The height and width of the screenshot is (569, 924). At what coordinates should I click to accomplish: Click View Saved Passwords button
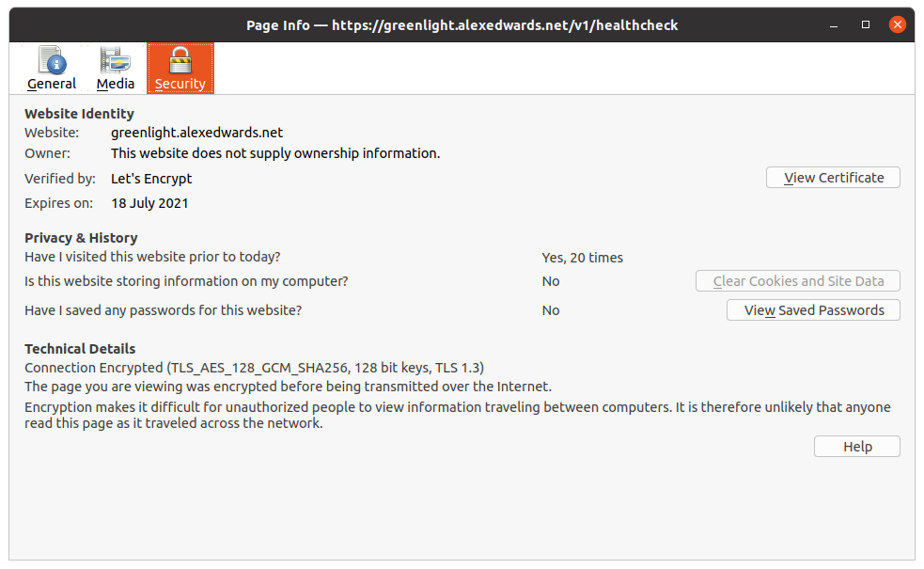point(813,310)
